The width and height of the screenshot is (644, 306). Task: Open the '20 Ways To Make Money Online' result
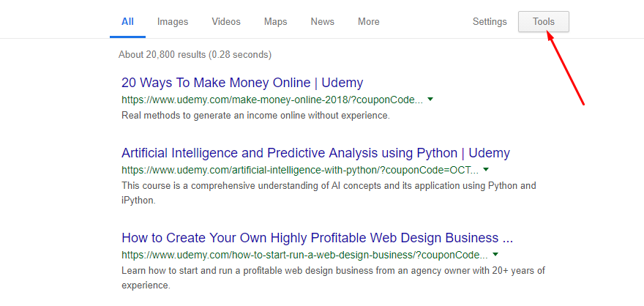[242, 83]
